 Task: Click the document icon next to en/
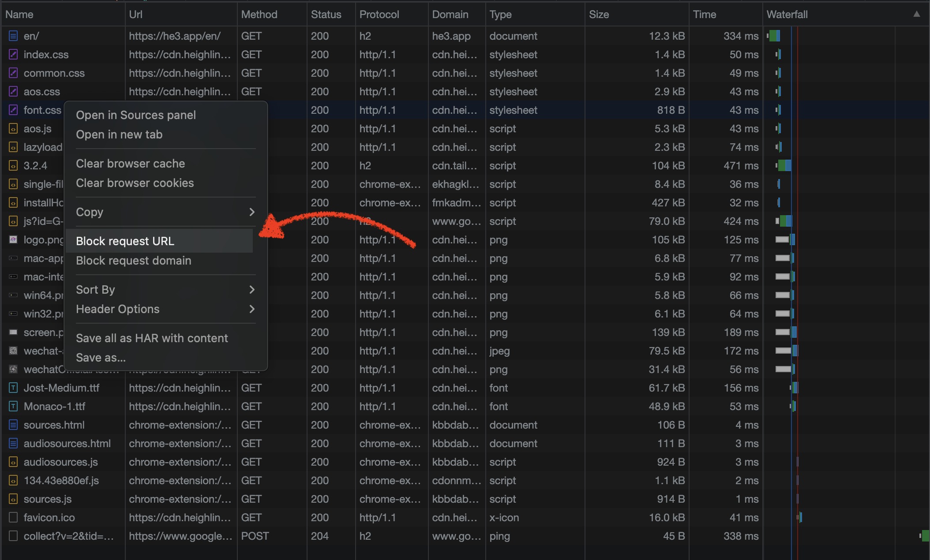[x=13, y=36]
